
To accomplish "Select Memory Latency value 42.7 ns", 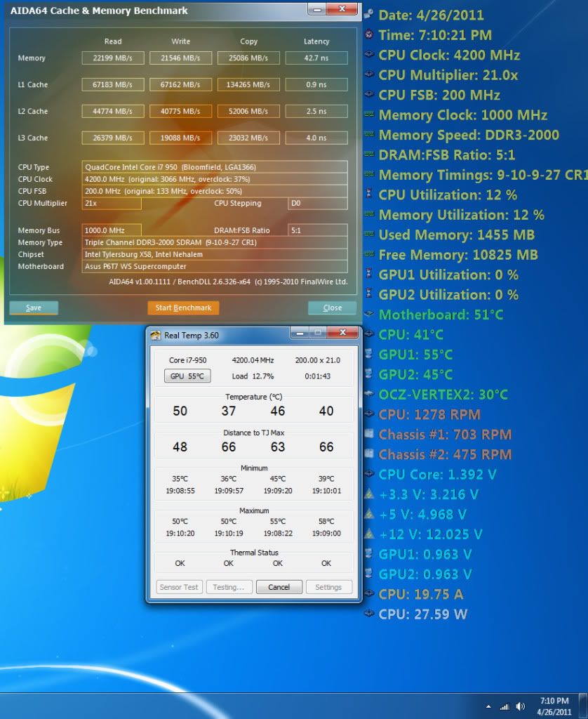I will [316, 58].
